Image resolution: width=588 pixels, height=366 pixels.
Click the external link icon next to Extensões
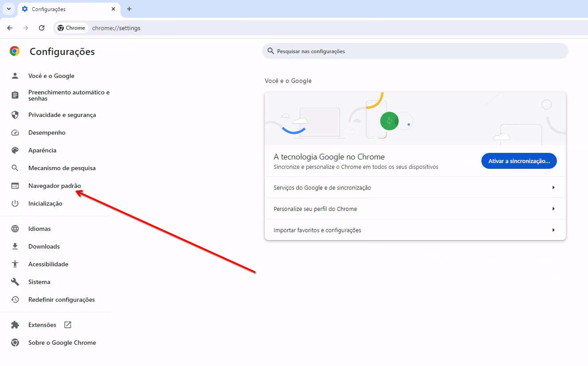(68, 325)
